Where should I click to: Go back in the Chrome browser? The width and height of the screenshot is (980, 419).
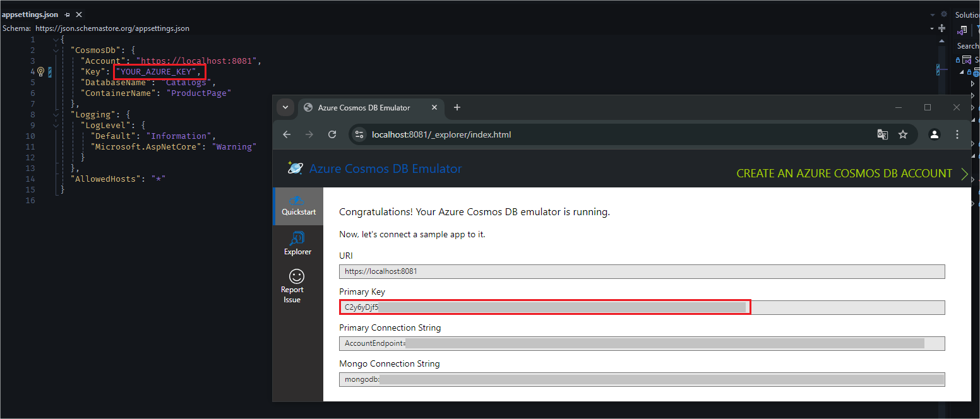click(x=287, y=134)
